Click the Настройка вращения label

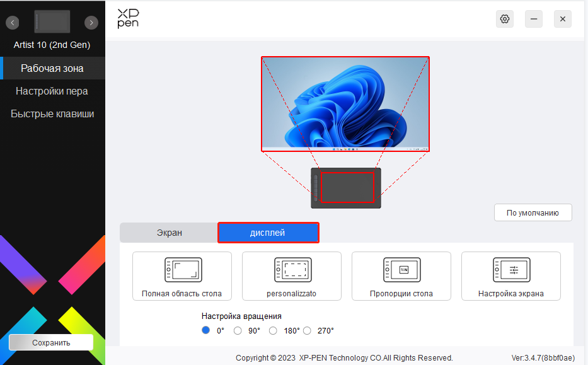click(241, 316)
